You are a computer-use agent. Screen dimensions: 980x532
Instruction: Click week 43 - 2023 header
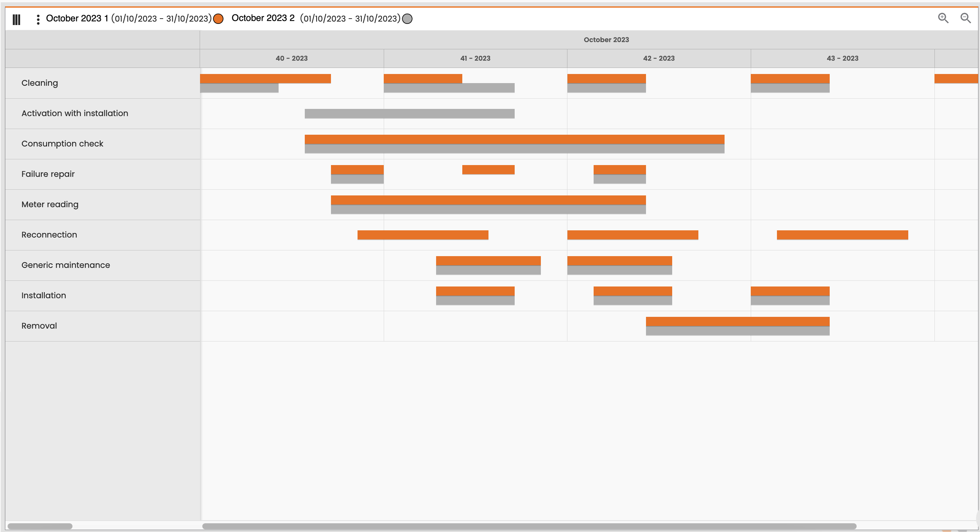(x=842, y=58)
